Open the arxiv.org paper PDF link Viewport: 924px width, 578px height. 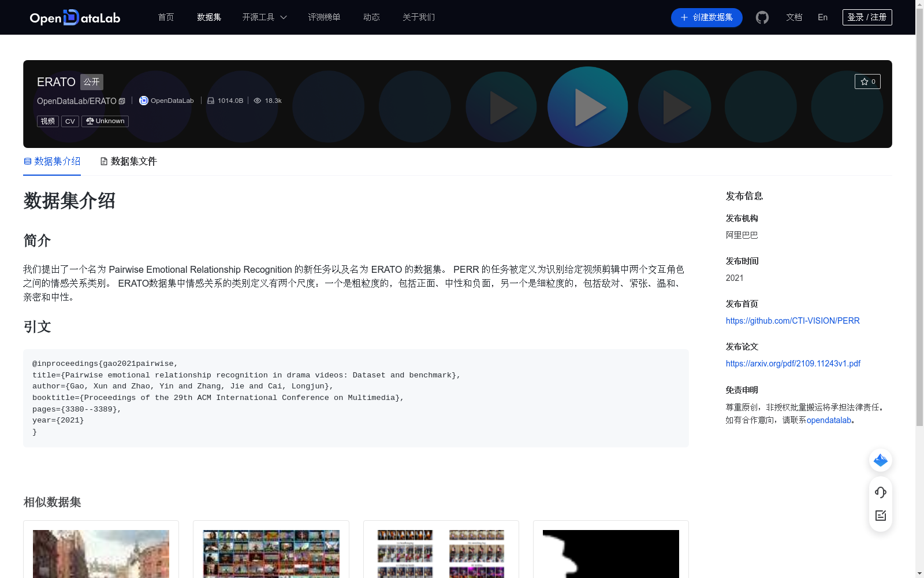[793, 364]
